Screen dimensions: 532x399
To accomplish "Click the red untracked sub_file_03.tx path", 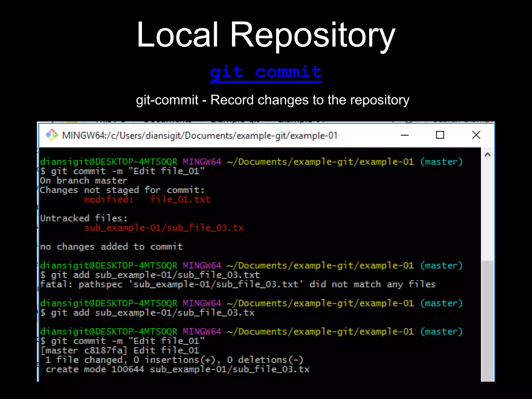I will 164,228.
